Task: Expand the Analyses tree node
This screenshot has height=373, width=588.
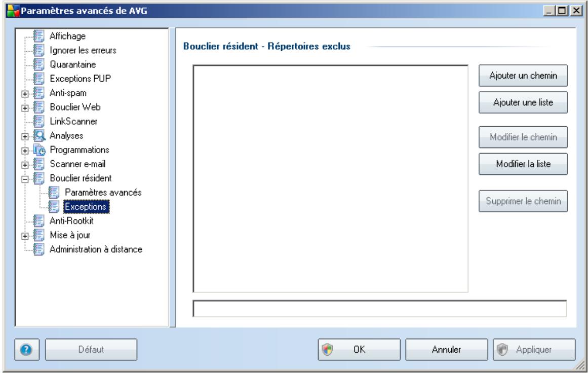Action: pyautogui.click(x=25, y=137)
